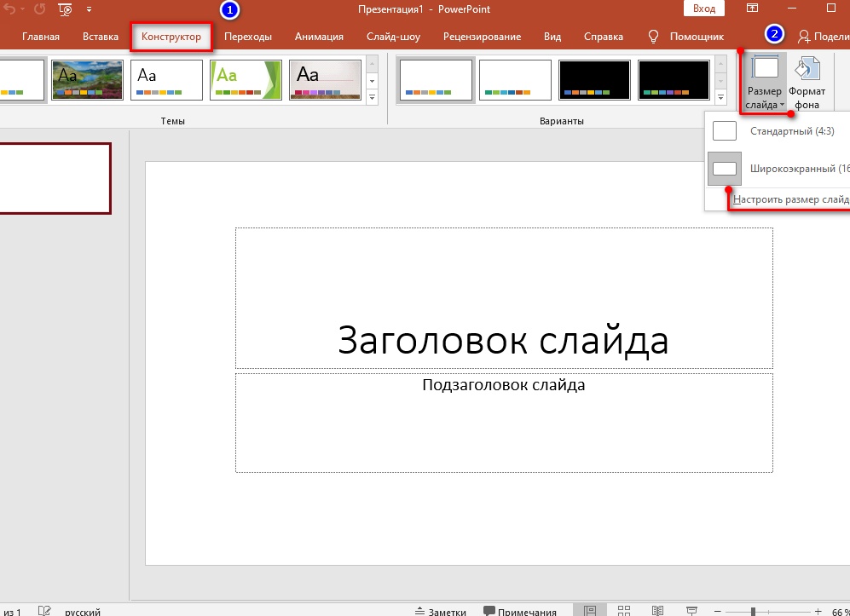Choose Стандартный (4:3) slide size
This screenshot has height=616, width=850.
coord(778,131)
